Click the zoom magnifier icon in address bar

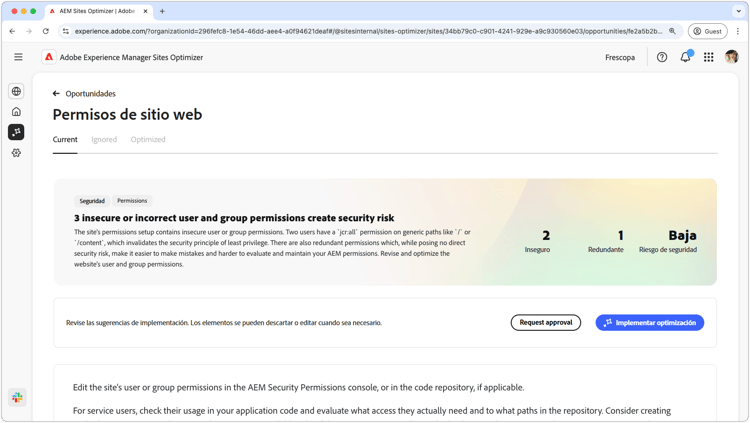(x=672, y=31)
